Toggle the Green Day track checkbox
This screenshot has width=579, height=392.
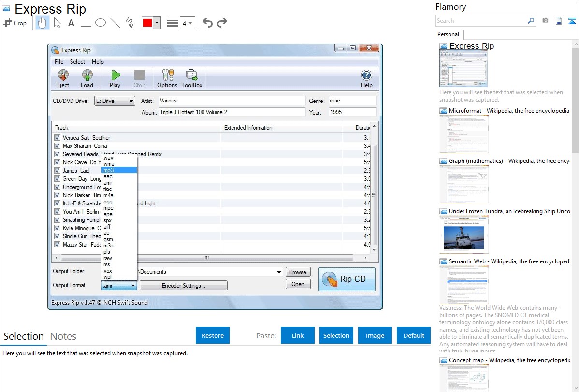point(57,179)
